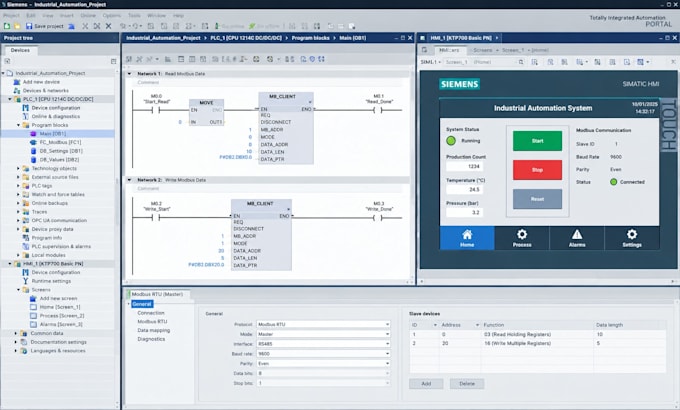Click the green Start button on the HMI
This screenshot has height=410, width=680.
537,141
